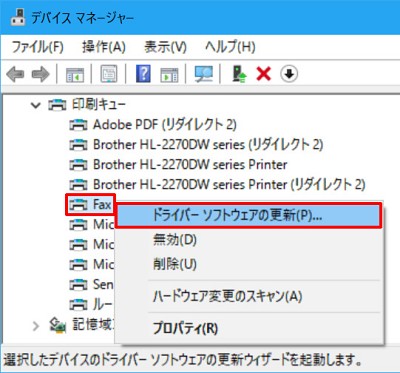The image size is (400, 373).
Task: Open the 表示(V) menu
Action: click(165, 46)
